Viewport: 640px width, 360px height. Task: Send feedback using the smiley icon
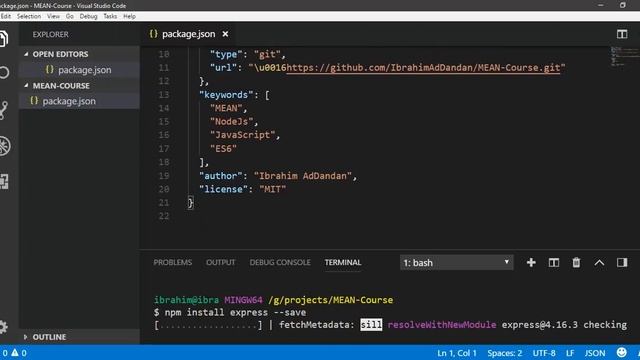pos(622,353)
